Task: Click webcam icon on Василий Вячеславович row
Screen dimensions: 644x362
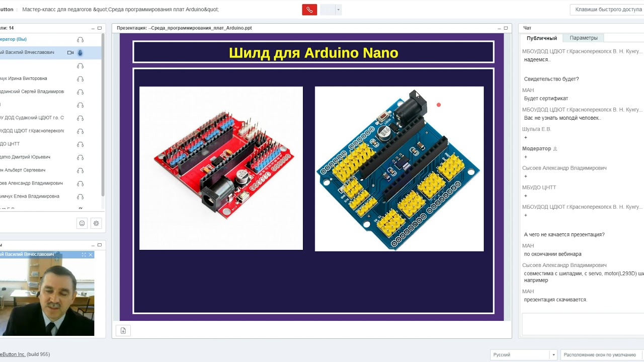Action: coord(70,53)
